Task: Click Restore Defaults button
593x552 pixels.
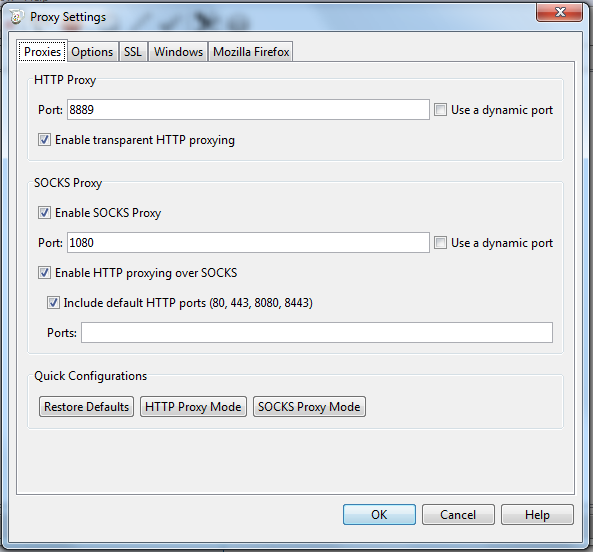Action: [x=87, y=406]
